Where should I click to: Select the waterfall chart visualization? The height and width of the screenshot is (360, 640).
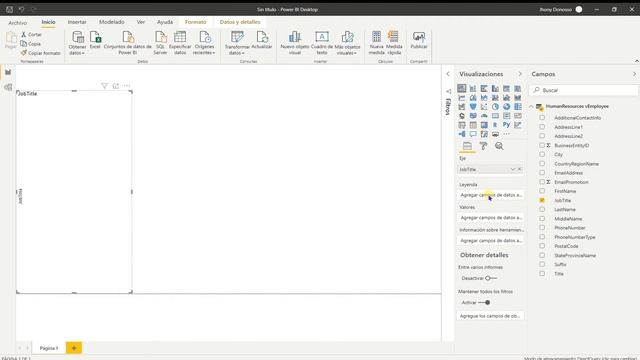tap(462, 107)
